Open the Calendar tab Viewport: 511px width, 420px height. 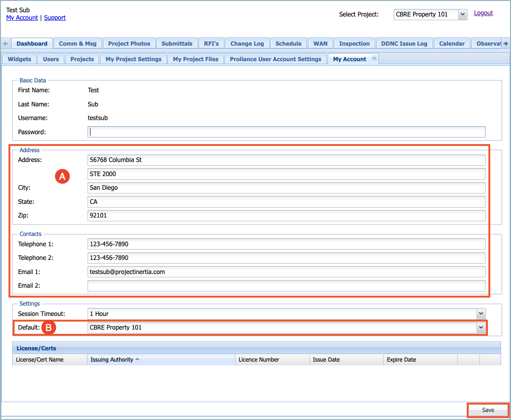tap(452, 44)
